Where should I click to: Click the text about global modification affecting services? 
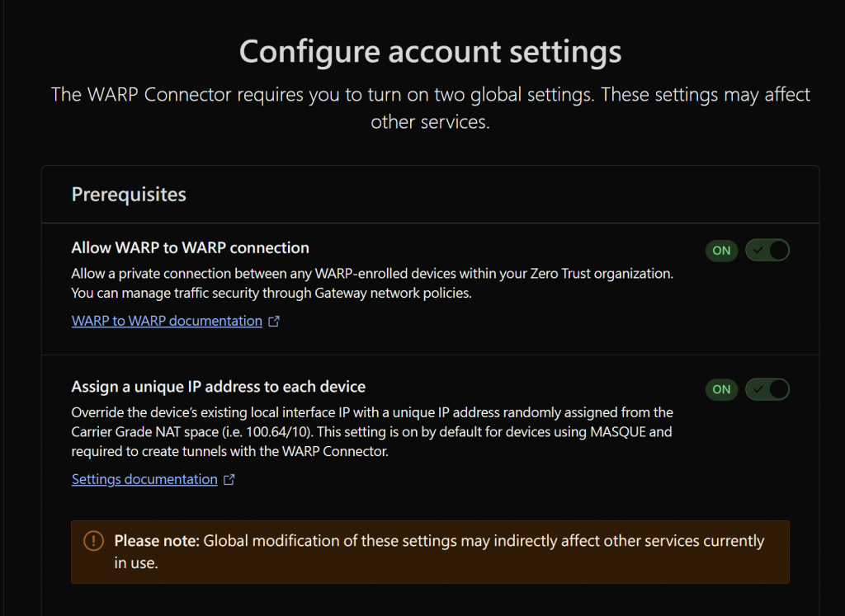click(484, 541)
